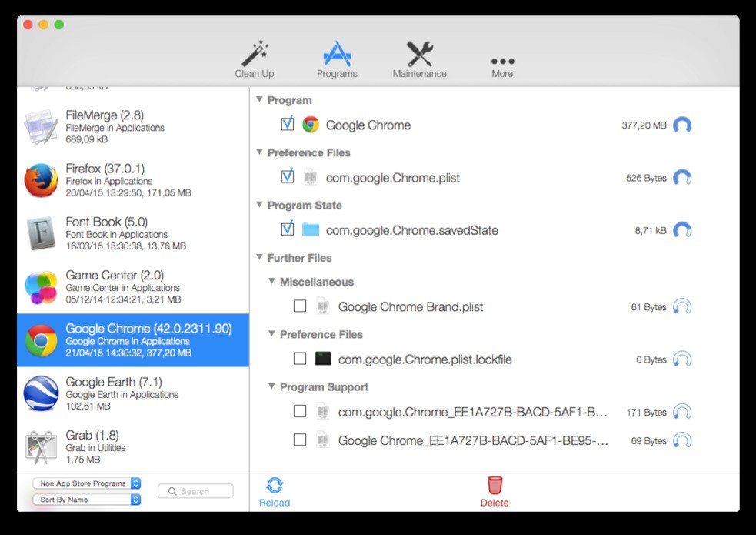Collapse the Program Support disclosure triangle
This screenshot has height=535, width=756.
[x=272, y=386]
